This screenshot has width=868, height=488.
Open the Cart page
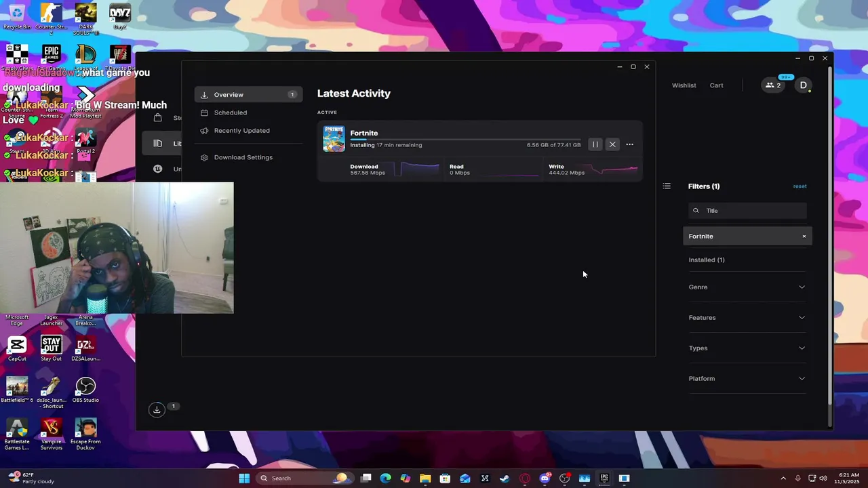pos(716,85)
